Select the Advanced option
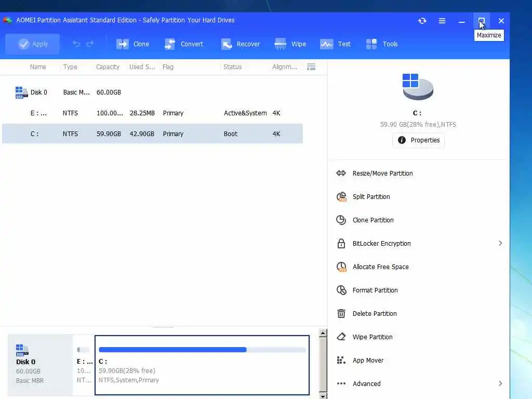Viewport: 532px width, 399px height. tap(366, 384)
